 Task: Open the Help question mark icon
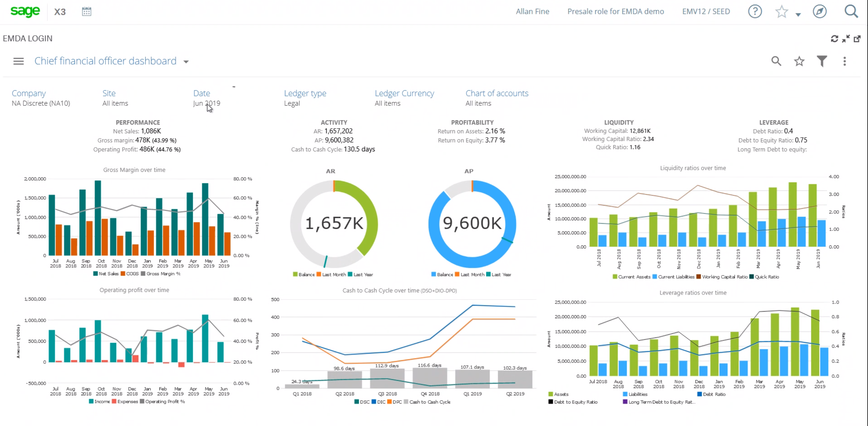point(755,11)
